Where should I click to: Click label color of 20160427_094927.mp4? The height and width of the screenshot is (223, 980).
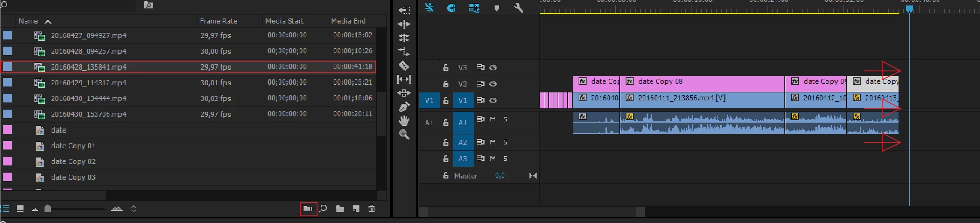(x=8, y=35)
